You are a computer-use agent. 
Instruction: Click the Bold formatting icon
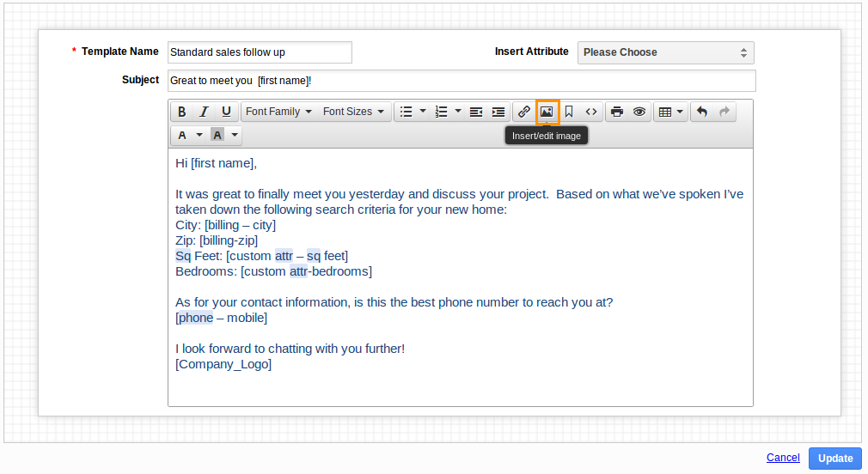coord(181,112)
